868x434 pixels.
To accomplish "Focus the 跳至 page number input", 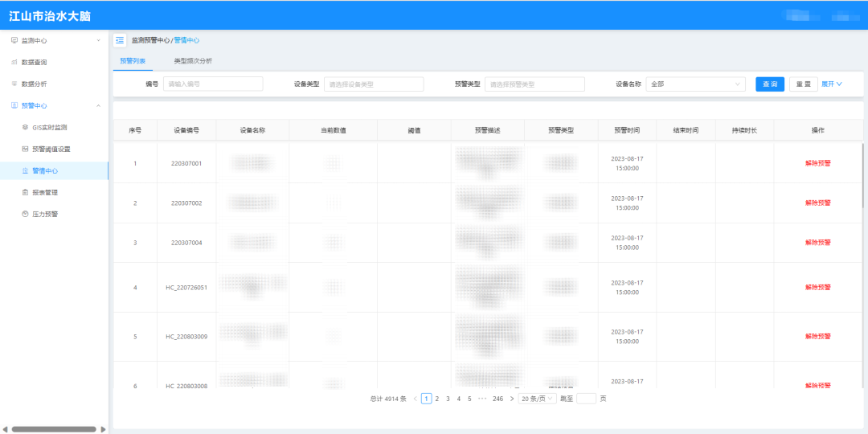I will click(586, 399).
